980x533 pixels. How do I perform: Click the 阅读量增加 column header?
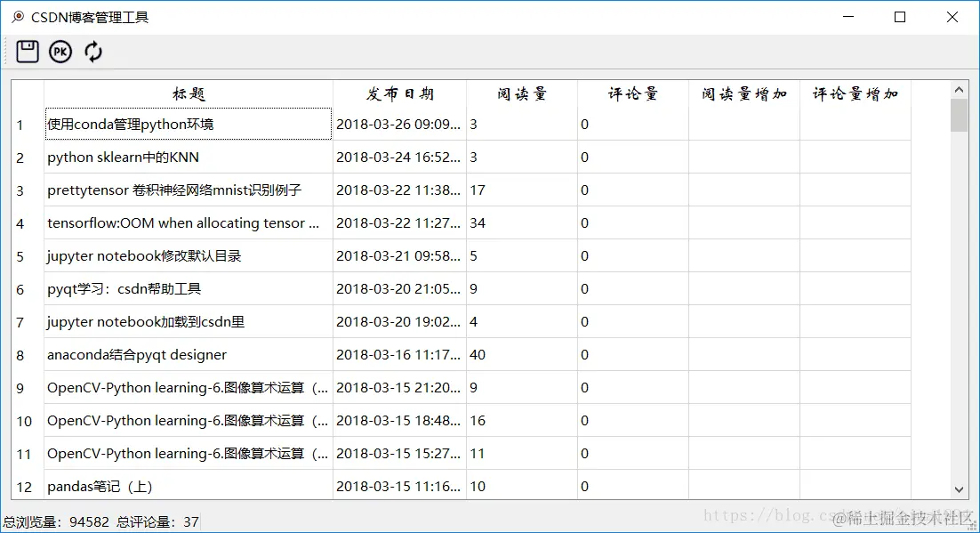click(743, 93)
